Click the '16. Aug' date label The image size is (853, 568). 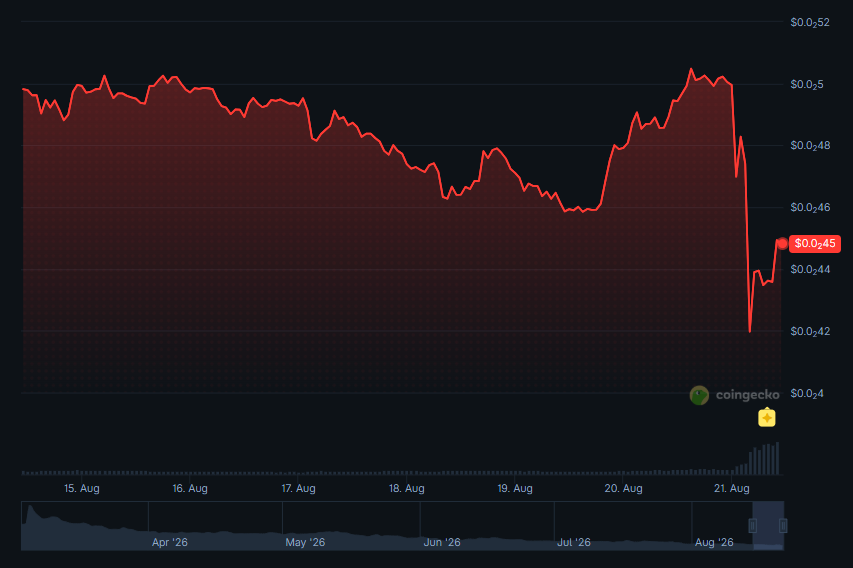190,489
